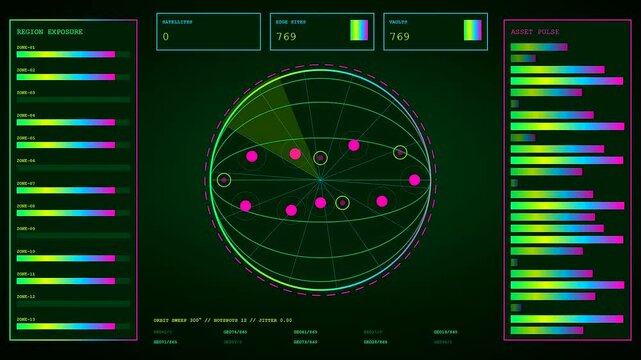Click the radar center point of the globe
641x360 pixels.
click(320, 179)
